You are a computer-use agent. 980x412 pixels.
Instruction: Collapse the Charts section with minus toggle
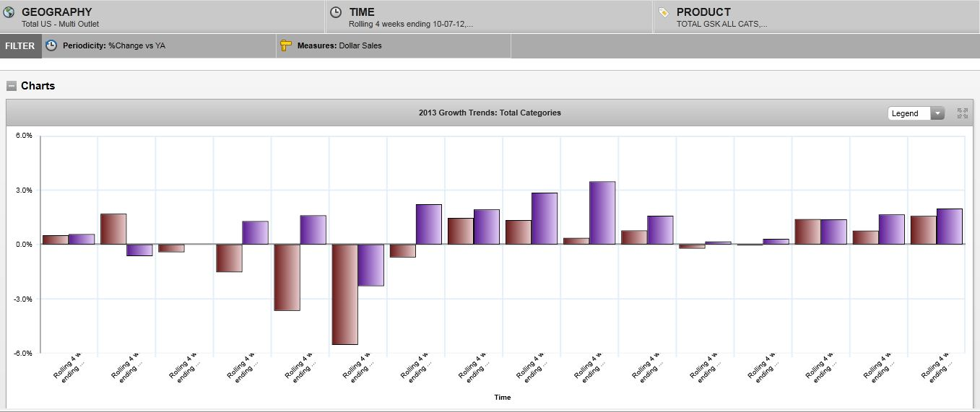[12, 86]
